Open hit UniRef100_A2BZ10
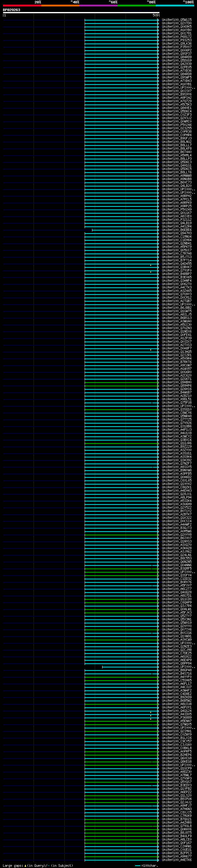The width and height of the screenshot is (197, 868). point(177,396)
